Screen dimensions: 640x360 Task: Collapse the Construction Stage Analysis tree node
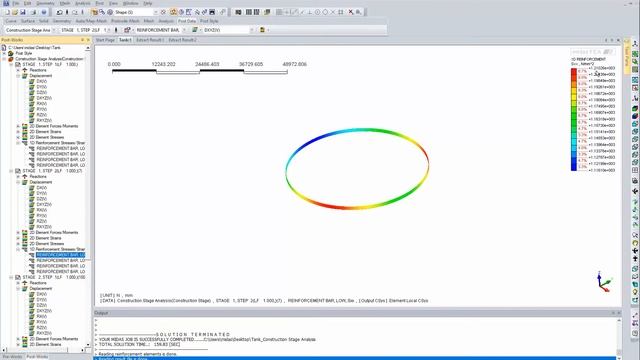4,59
